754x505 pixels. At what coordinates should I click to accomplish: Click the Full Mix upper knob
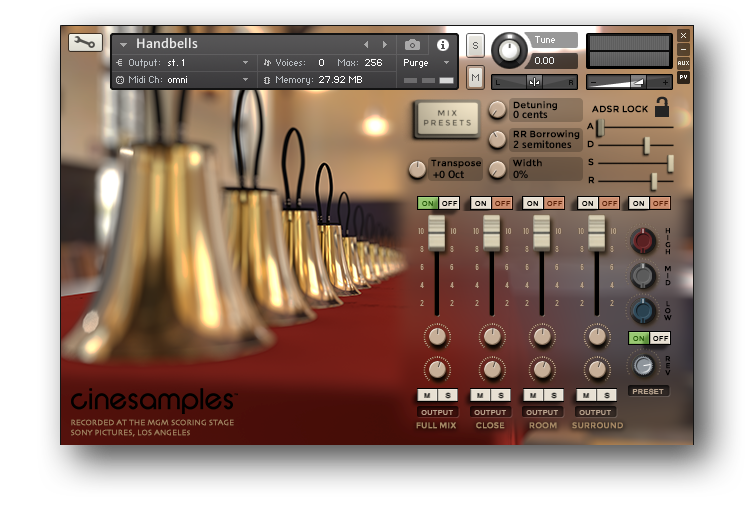coord(437,337)
